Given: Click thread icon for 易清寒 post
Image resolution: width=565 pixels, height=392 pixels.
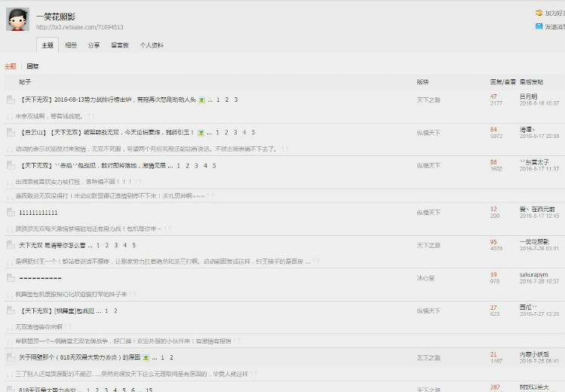Looking at the screenshot, I should tap(11, 245).
